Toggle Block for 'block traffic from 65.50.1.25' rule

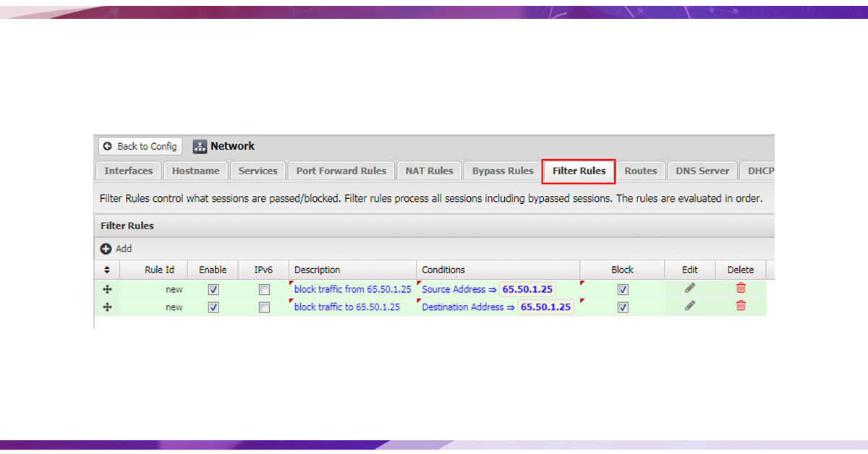[x=623, y=289]
